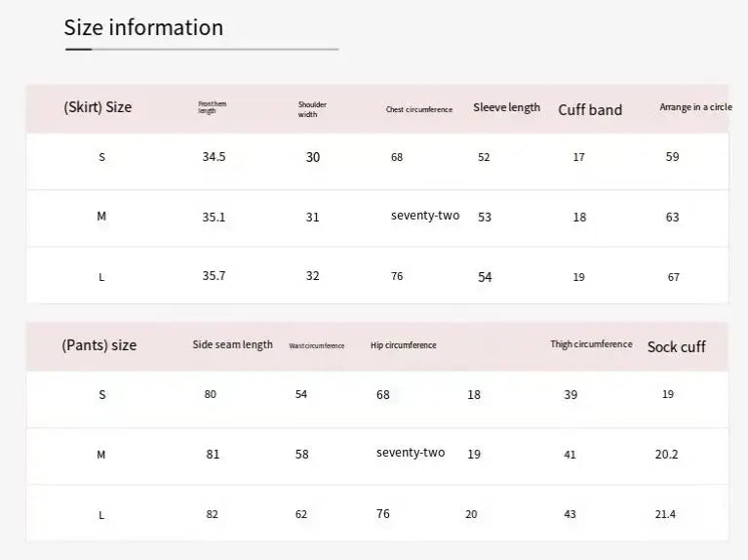Click the Hip circumference column header
This screenshot has width=748, height=560.
tap(403, 345)
